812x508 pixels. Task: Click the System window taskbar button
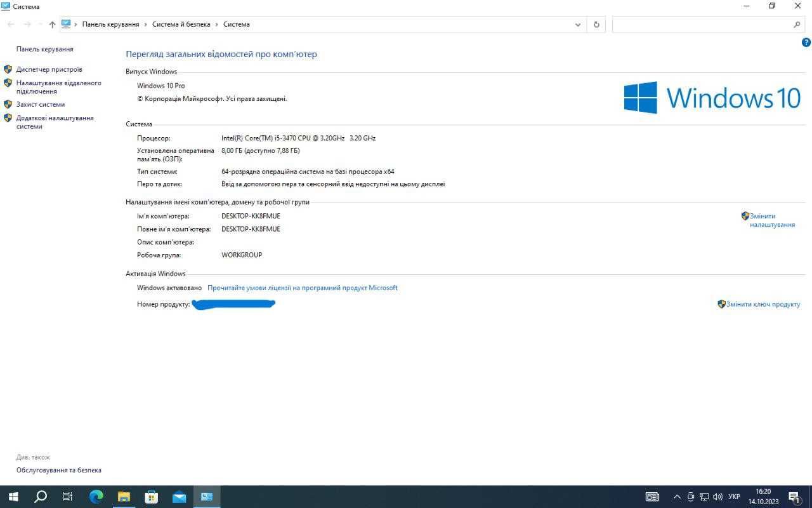[207, 497]
